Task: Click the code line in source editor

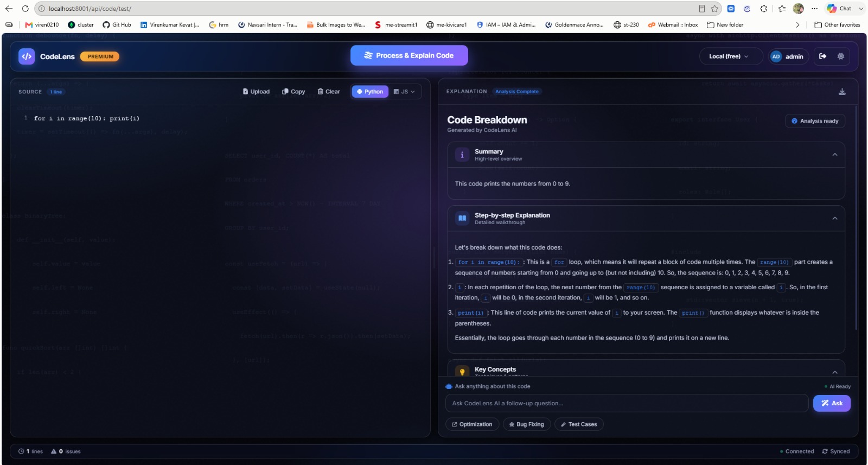Action: 87,118
